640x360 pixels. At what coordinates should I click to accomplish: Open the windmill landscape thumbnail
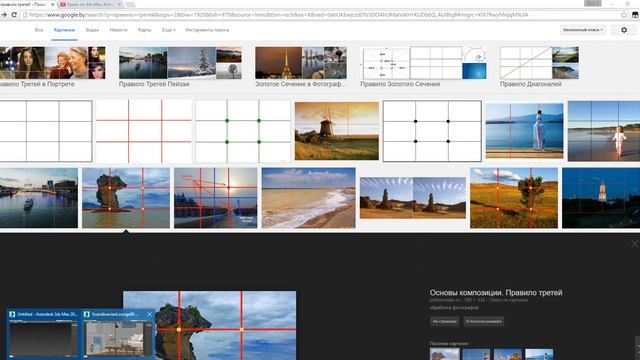(x=337, y=131)
